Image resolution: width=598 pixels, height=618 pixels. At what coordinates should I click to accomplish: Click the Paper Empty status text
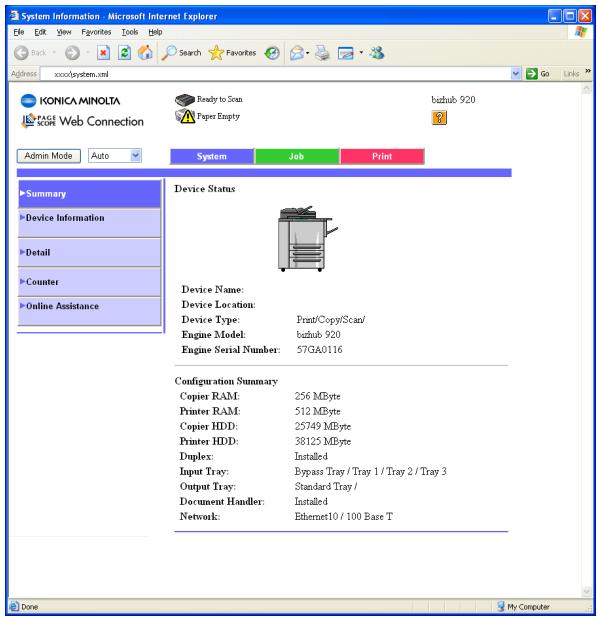(218, 116)
